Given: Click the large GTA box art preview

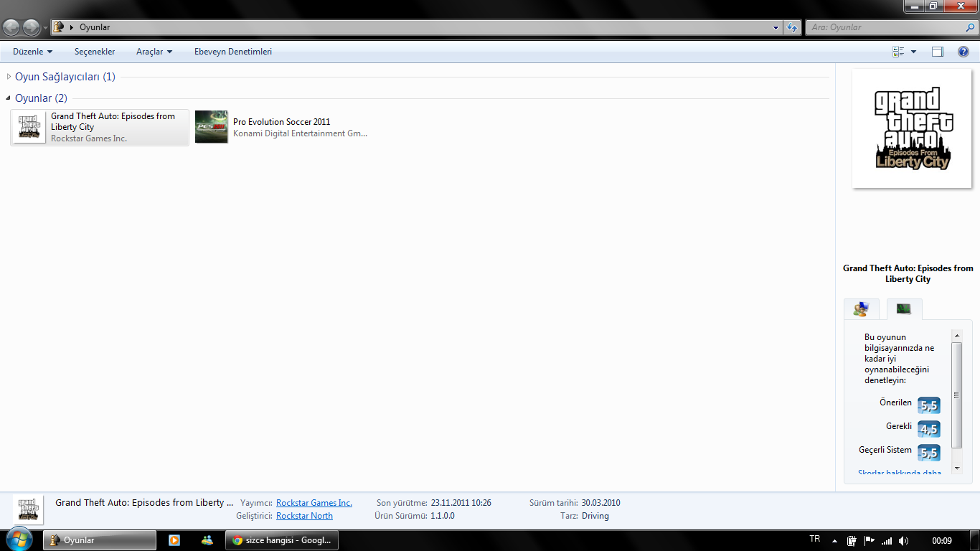Looking at the screenshot, I should 911,128.
